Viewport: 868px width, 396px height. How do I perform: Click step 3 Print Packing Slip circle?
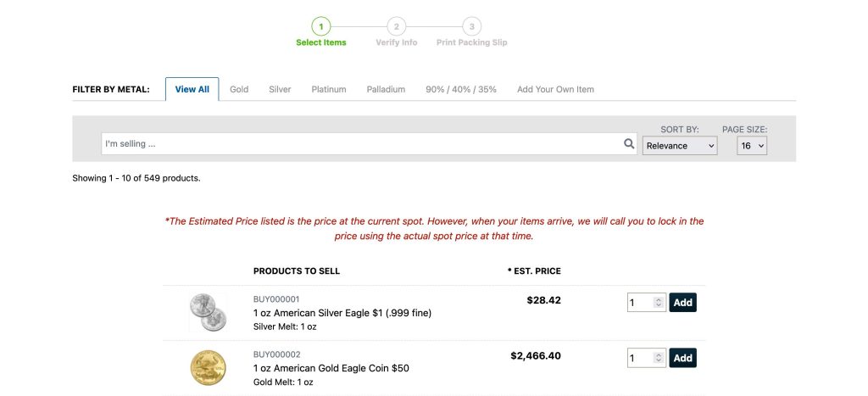pyautogui.click(x=471, y=26)
